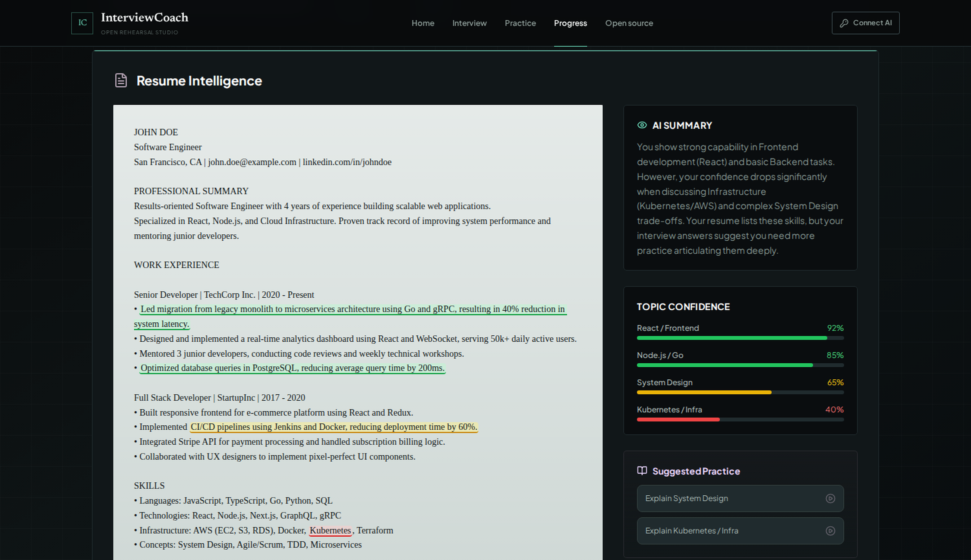Click the 85% confidence value
The width and height of the screenshot is (971, 560).
(x=835, y=355)
